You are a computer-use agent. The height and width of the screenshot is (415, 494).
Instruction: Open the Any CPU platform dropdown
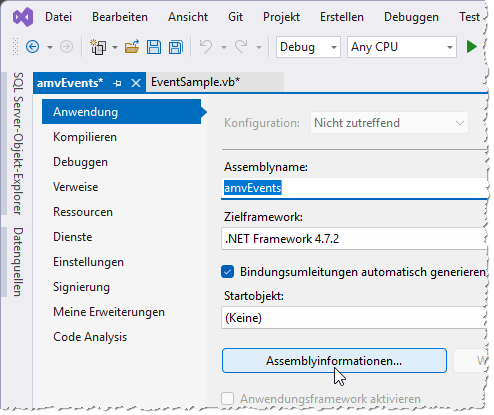click(402, 47)
